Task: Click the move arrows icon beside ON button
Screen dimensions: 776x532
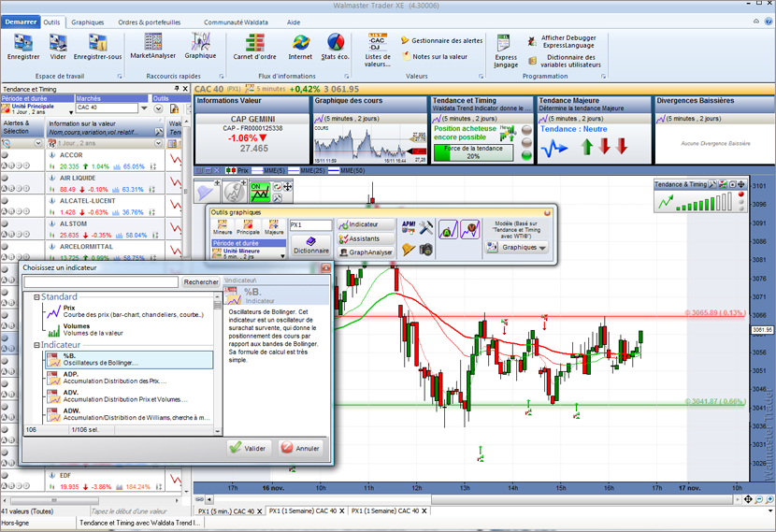Action: [x=288, y=187]
